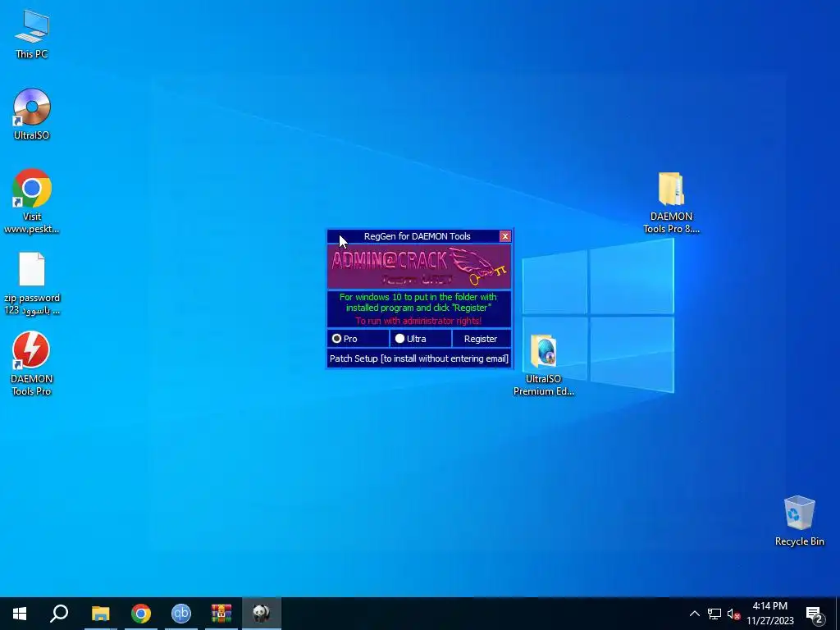Open the Action Center notifications icon

pos(815,614)
